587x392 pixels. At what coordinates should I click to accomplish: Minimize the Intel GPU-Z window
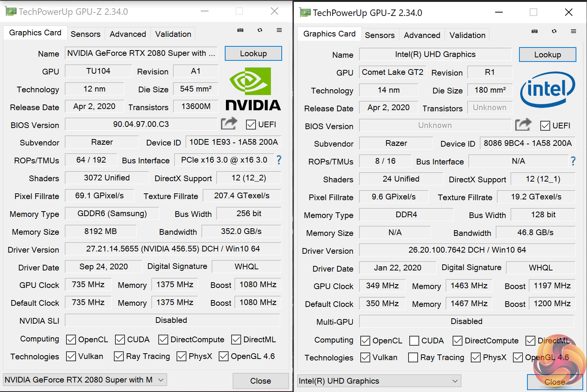(x=499, y=13)
